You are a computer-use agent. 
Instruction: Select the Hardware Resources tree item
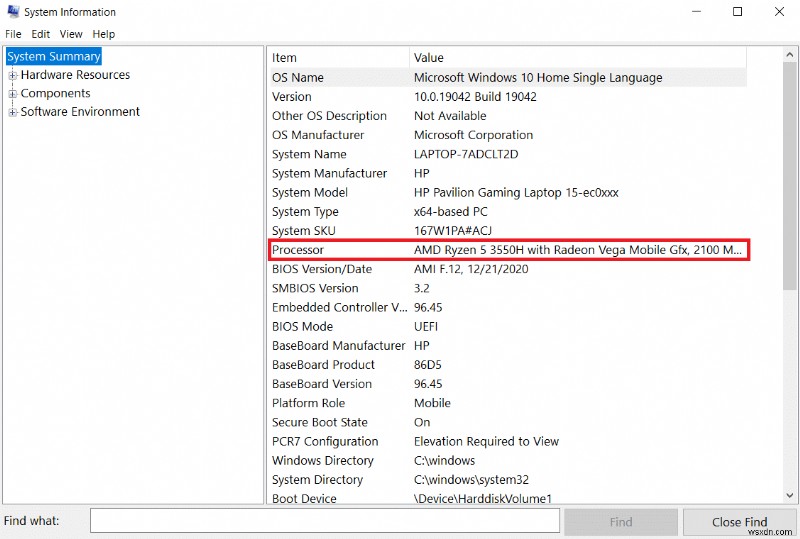pyautogui.click(x=76, y=75)
